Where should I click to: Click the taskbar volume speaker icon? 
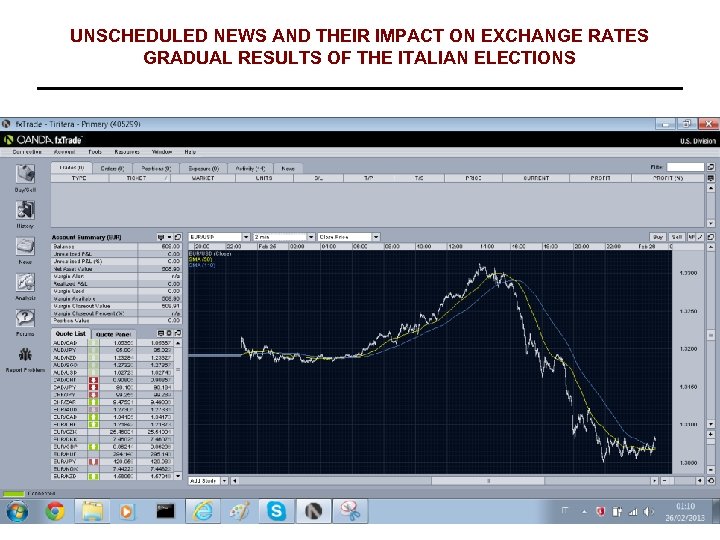(648, 512)
